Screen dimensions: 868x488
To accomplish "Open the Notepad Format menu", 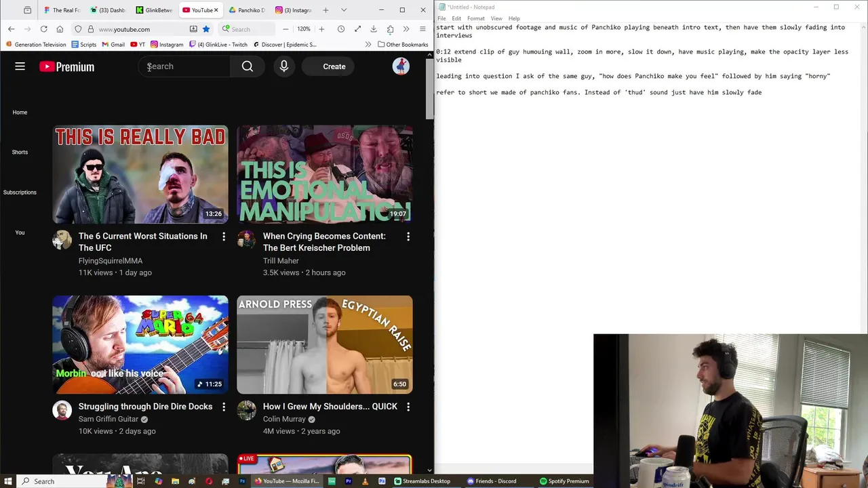I will click(x=476, y=18).
